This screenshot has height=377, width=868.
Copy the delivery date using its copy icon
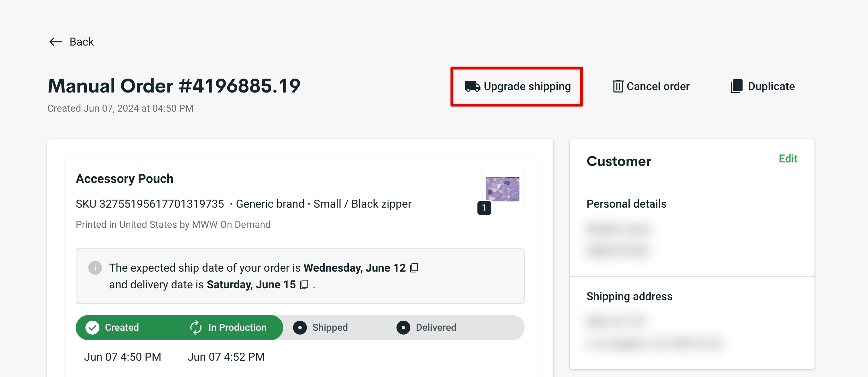[304, 284]
